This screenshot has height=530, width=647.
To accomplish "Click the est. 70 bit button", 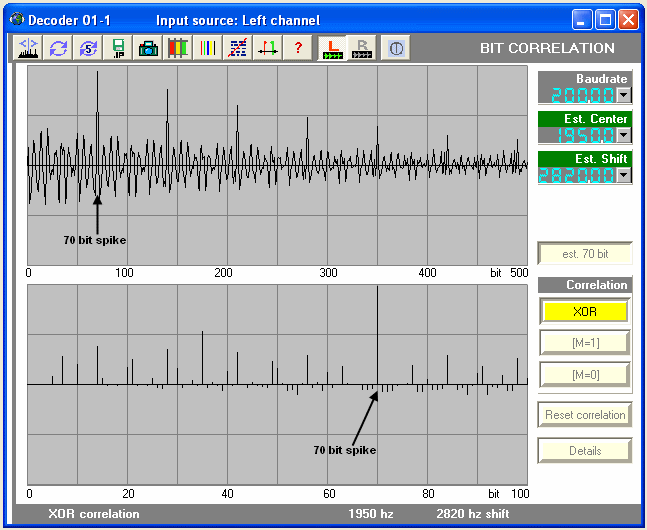I will pos(585,254).
